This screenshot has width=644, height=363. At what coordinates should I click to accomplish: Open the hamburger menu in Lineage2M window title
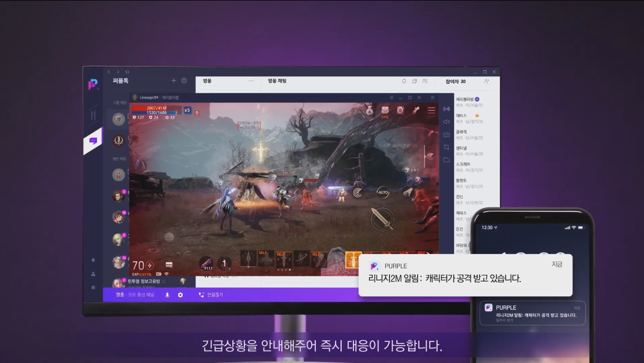[x=392, y=97]
